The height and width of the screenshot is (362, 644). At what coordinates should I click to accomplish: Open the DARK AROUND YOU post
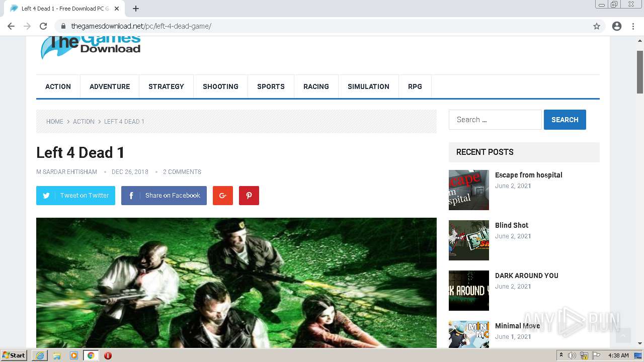pyautogui.click(x=527, y=276)
